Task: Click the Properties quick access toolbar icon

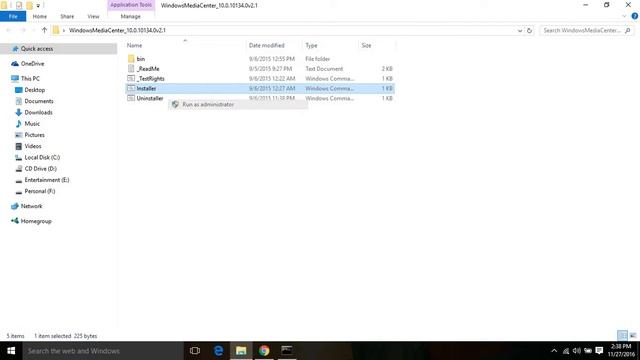Action: click(19, 5)
